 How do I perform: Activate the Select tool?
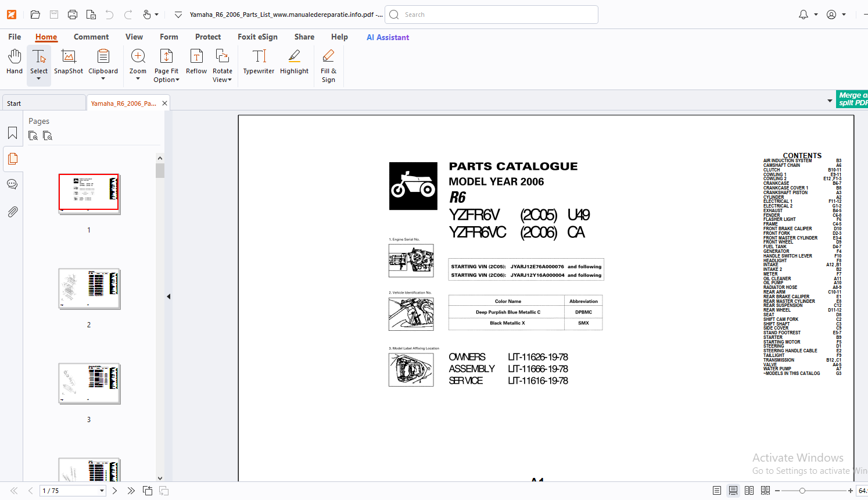click(39, 62)
